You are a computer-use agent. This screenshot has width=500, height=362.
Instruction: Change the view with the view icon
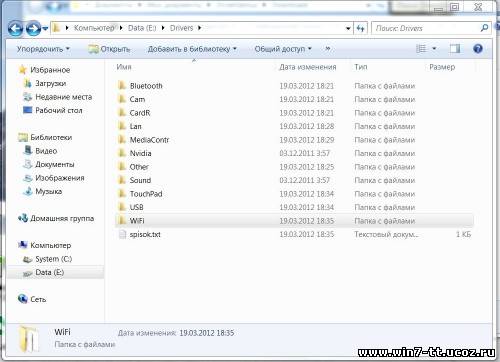(x=421, y=49)
